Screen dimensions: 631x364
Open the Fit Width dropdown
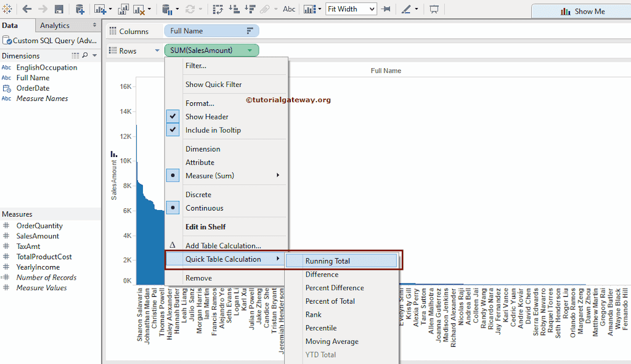(351, 9)
